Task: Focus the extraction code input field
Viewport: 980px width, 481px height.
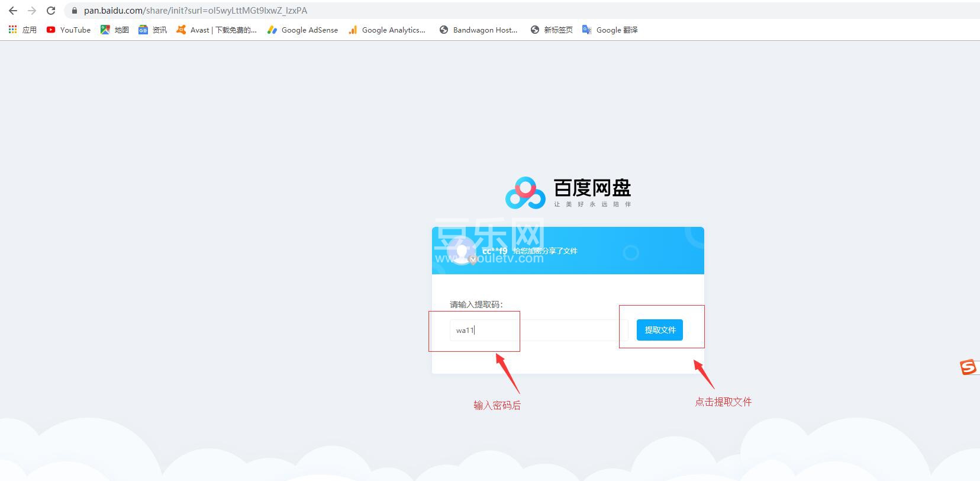Action: click(539, 330)
